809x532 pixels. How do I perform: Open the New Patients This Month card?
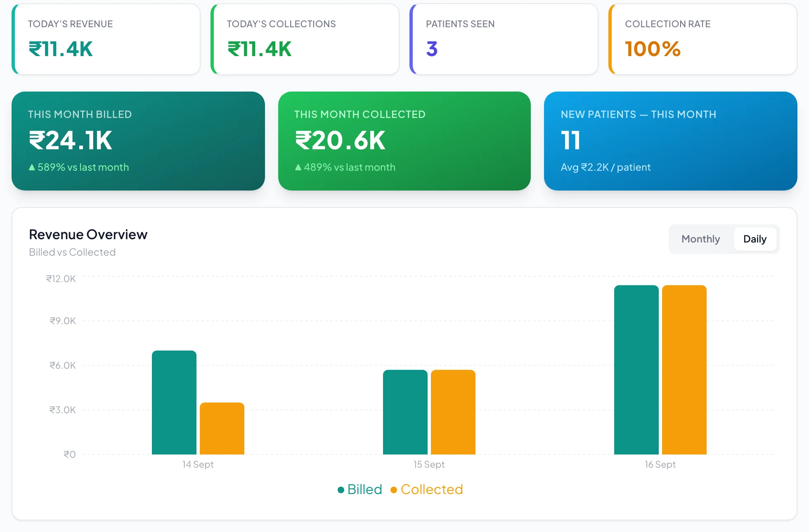click(671, 141)
